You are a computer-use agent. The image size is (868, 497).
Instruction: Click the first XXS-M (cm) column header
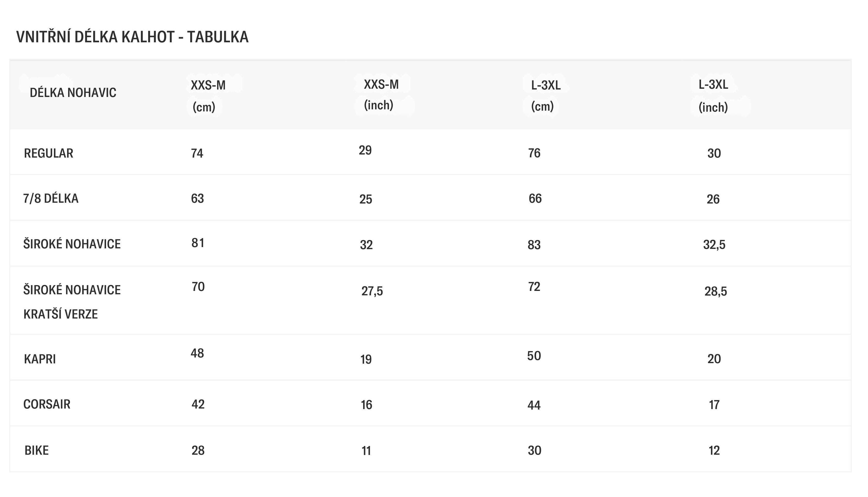pyautogui.click(x=208, y=96)
